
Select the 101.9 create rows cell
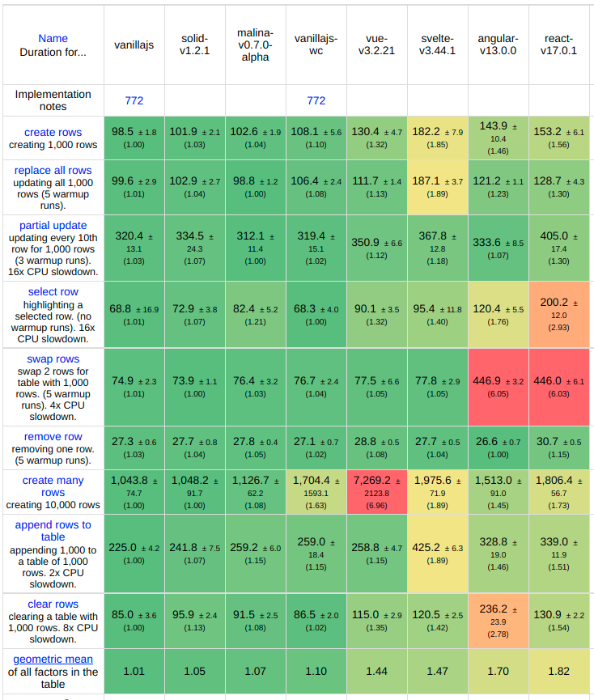coord(194,138)
